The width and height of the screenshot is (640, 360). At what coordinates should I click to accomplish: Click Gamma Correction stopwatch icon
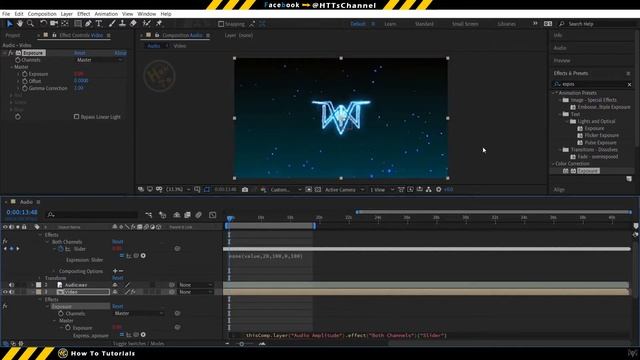pos(25,88)
